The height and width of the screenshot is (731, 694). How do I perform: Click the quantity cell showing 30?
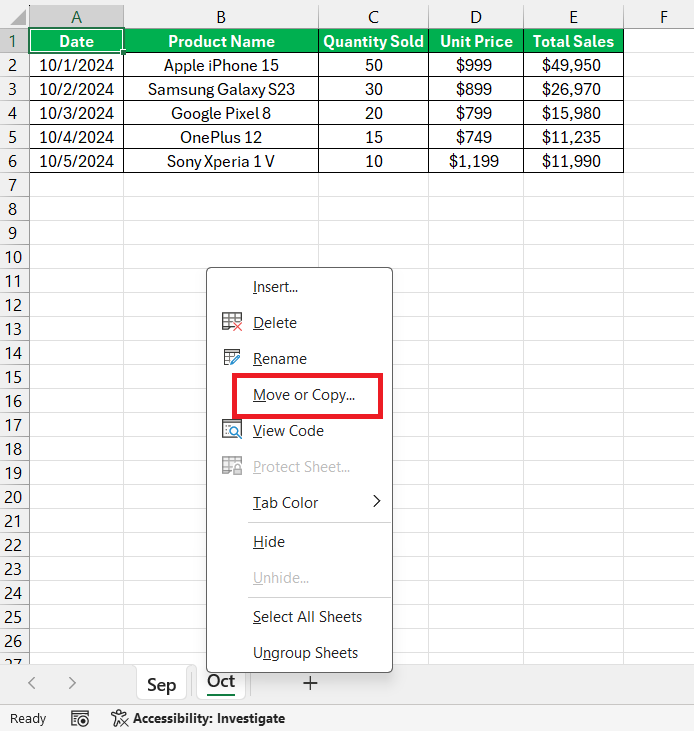[x=373, y=89]
